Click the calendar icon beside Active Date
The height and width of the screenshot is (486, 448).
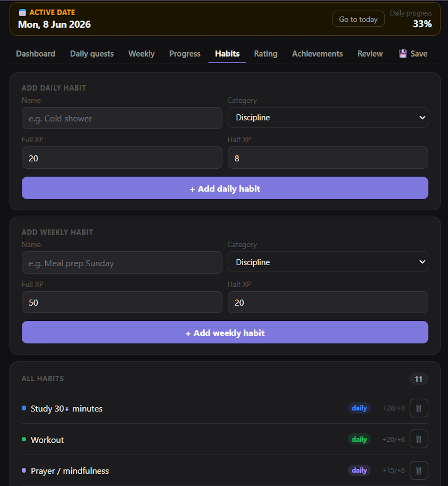pos(22,12)
